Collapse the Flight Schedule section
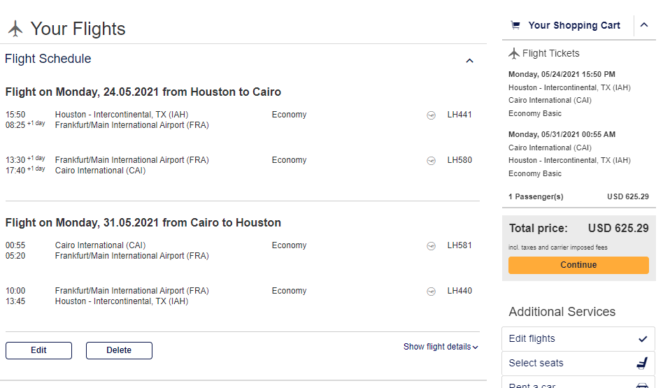This screenshot has height=388, width=670. pos(470,61)
